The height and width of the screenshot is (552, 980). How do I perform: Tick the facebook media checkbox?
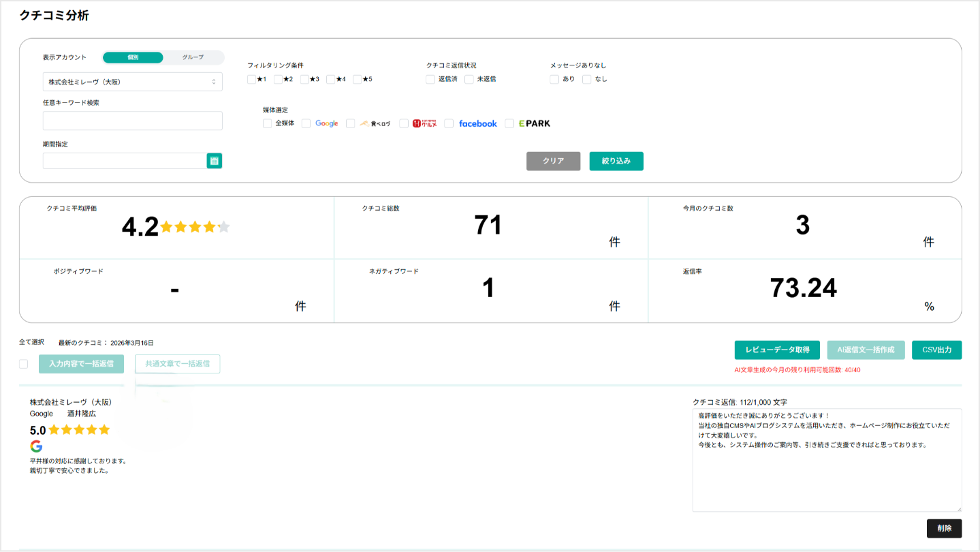tap(449, 123)
